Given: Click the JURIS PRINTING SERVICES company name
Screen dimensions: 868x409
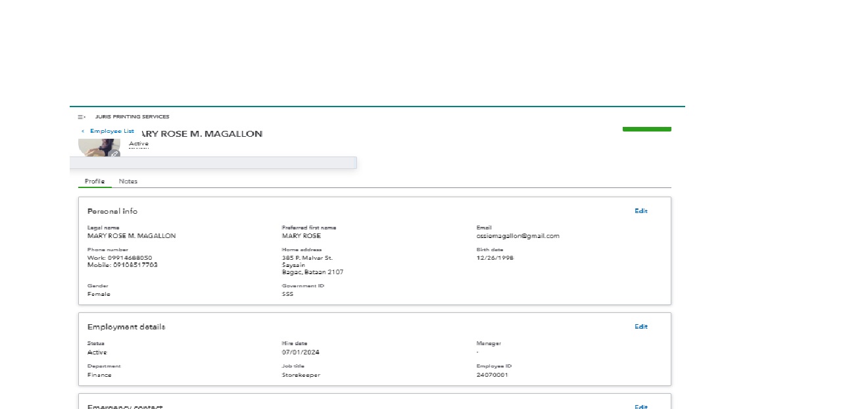Looking at the screenshot, I should pyautogui.click(x=132, y=117).
